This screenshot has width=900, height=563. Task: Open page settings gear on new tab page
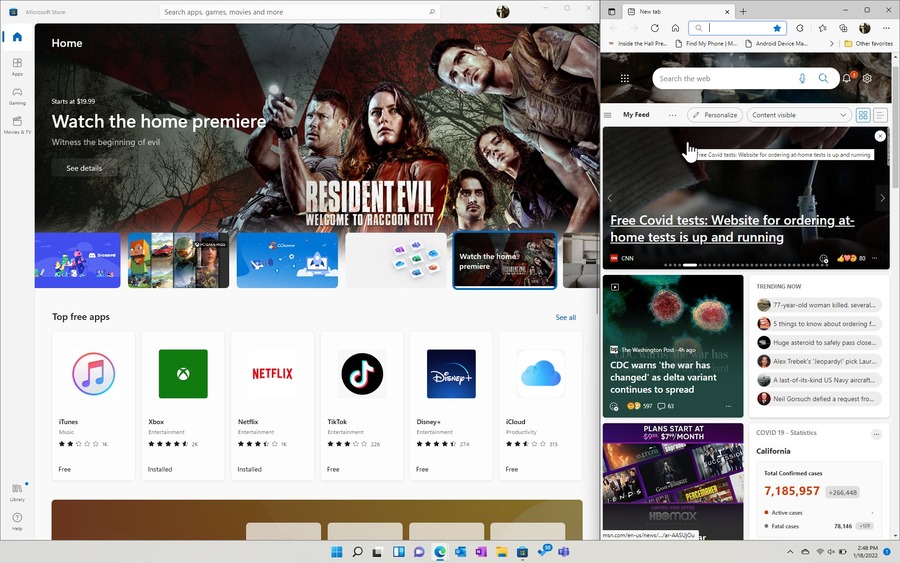click(867, 78)
